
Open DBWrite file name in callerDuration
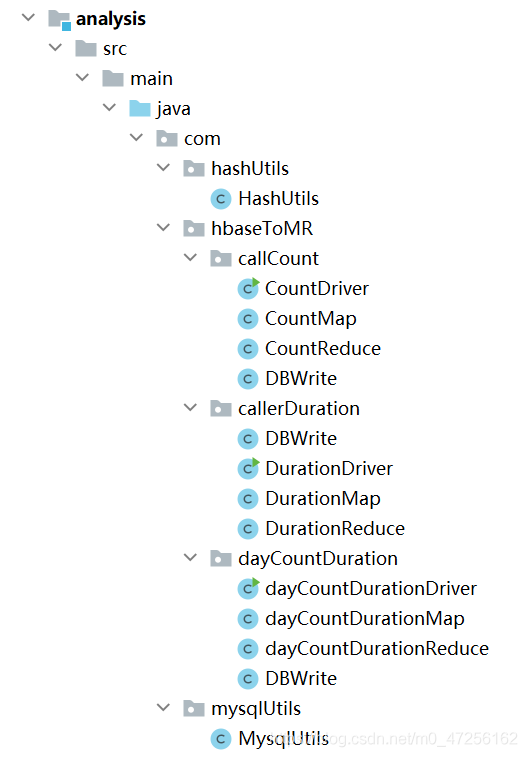(301, 438)
